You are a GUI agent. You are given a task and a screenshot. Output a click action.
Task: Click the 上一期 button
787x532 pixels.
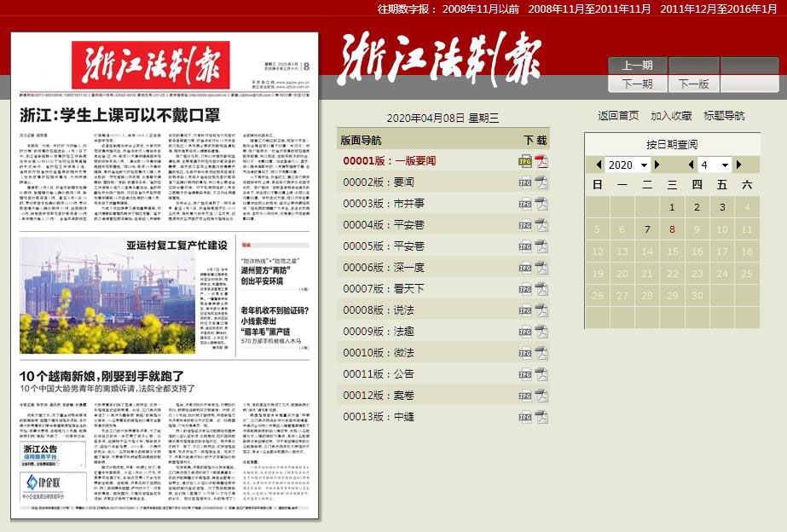click(637, 66)
